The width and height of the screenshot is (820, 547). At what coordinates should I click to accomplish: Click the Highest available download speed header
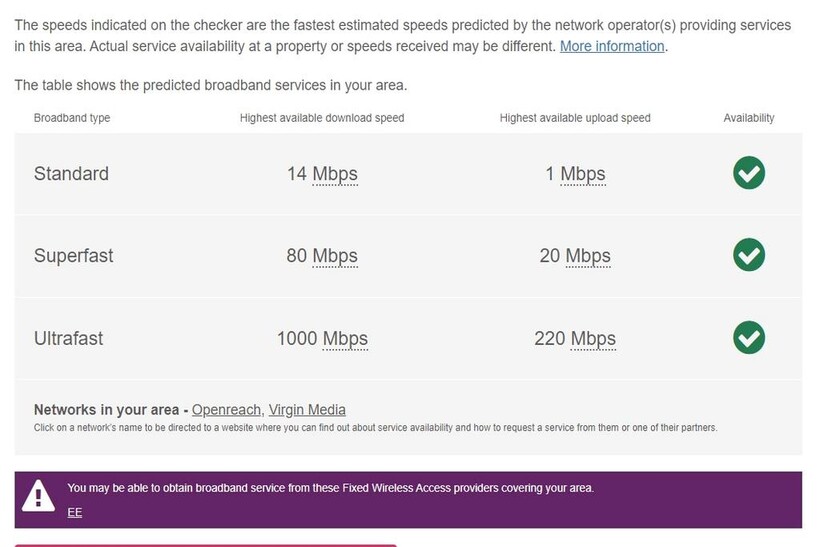coord(322,118)
